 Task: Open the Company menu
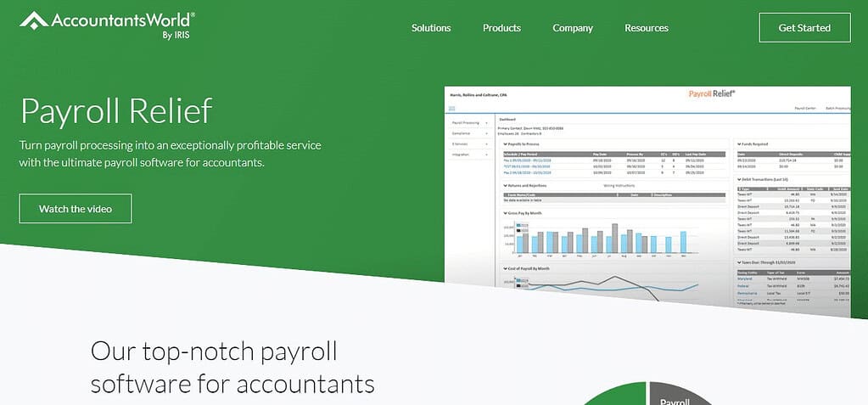click(x=573, y=28)
